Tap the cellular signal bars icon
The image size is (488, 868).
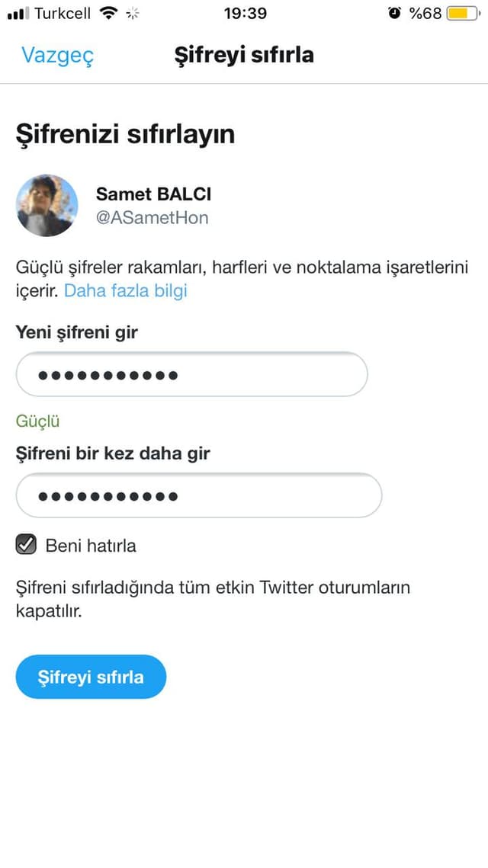coord(18,14)
